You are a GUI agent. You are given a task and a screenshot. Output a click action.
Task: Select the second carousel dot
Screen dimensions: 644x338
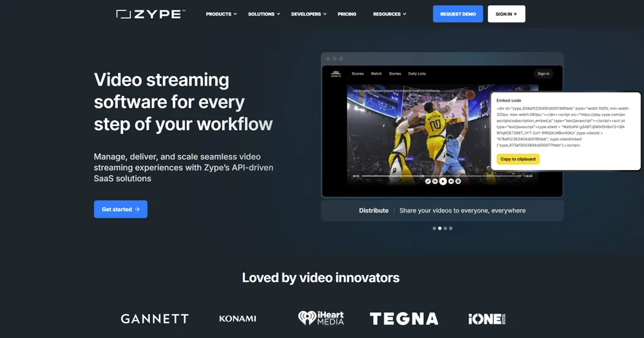[x=440, y=229]
